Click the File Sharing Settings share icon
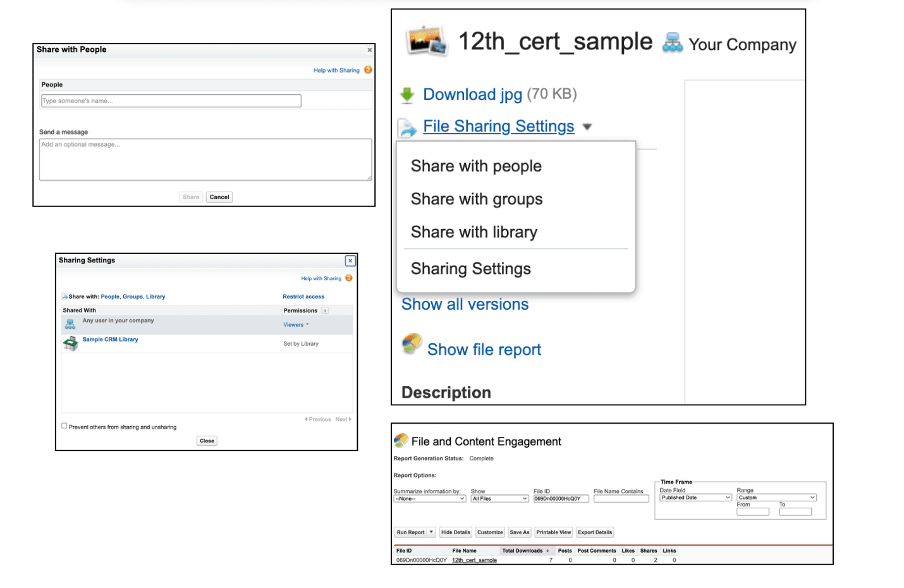Viewport: 904px width, 588px height. click(x=407, y=128)
